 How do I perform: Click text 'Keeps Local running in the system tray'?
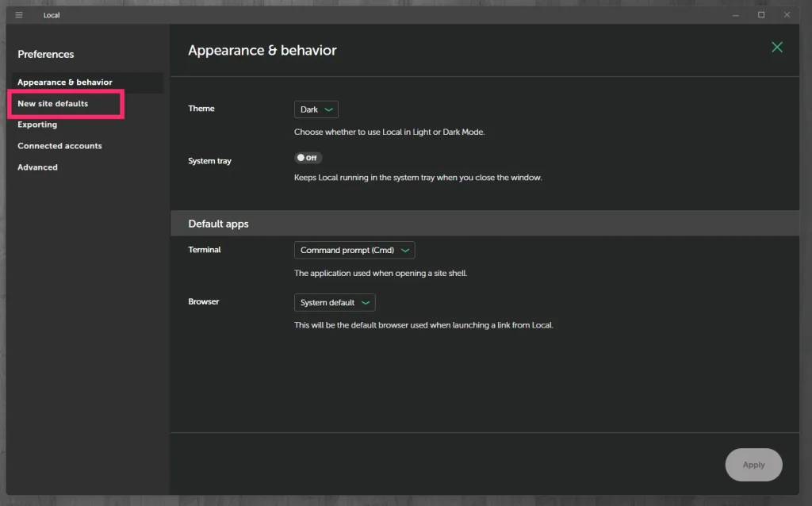point(364,178)
